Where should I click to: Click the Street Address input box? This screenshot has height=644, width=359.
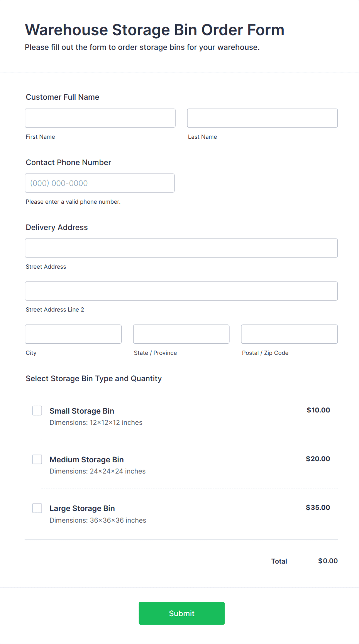click(x=181, y=248)
